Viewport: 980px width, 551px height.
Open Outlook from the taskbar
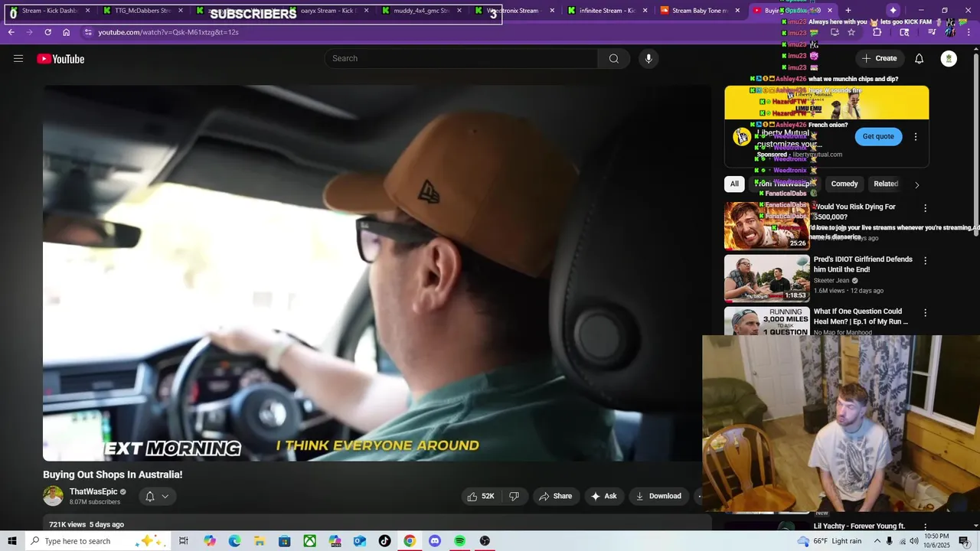tap(360, 541)
